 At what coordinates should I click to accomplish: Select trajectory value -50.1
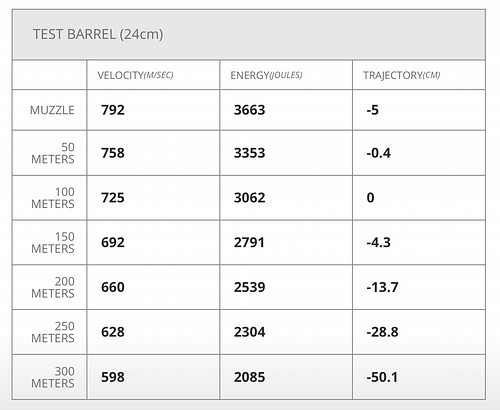[x=382, y=377]
